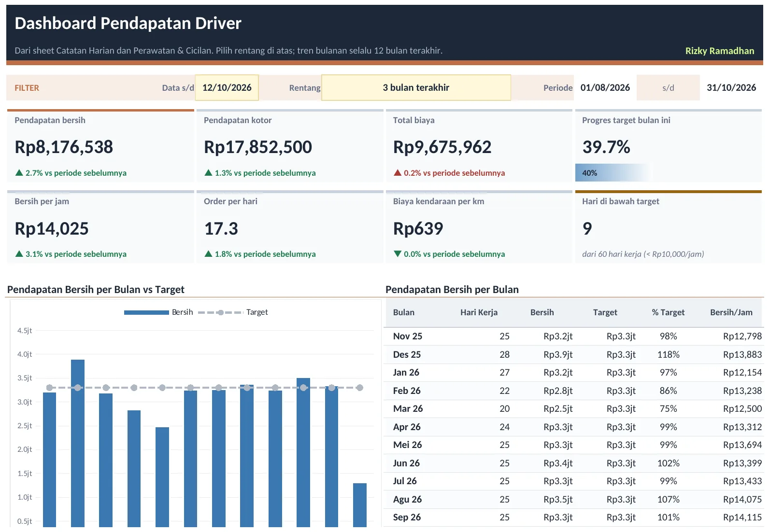Select the Bersih per jam value Rp14,025
769x532 pixels.
[x=52, y=228]
